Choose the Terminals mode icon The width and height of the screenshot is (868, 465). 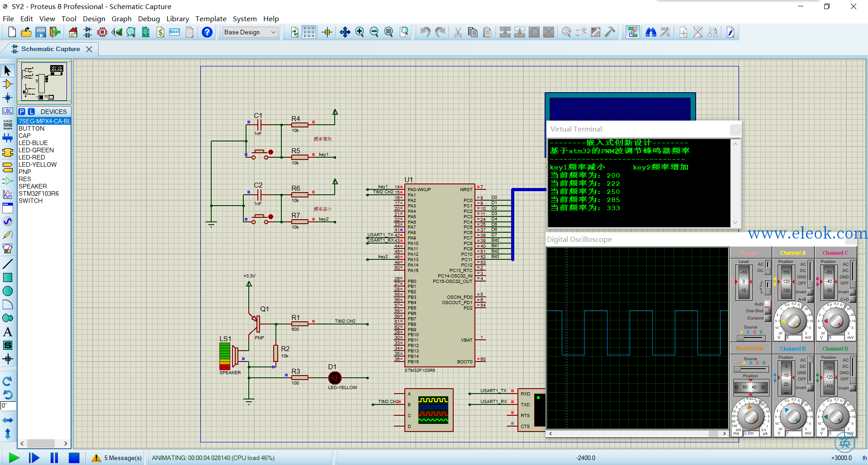pos(8,167)
